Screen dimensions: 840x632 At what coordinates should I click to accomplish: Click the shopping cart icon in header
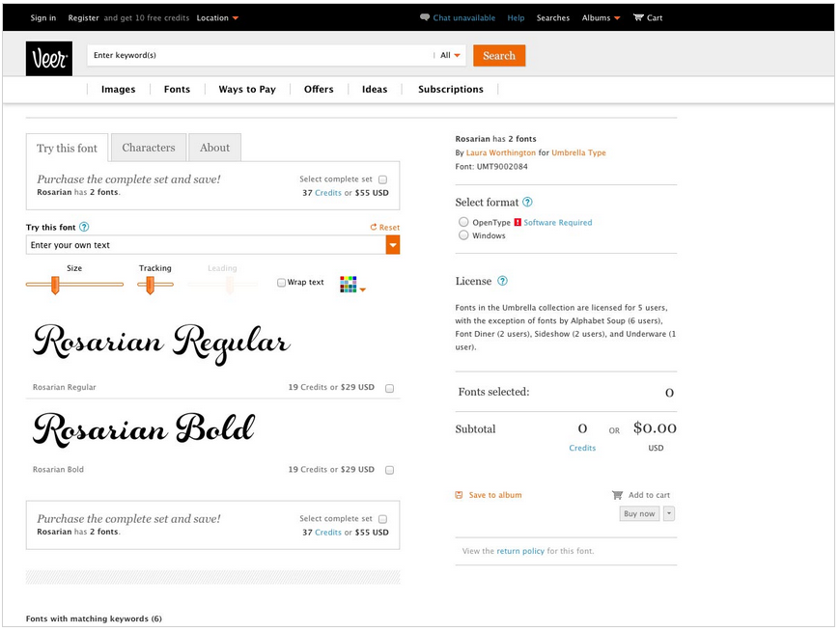pyautogui.click(x=638, y=17)
